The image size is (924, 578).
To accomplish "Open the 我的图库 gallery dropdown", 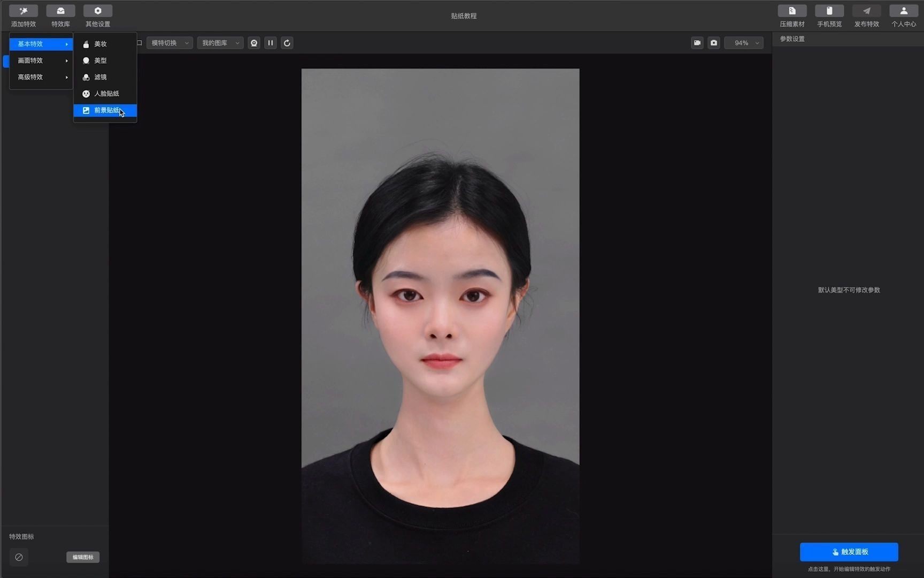I will coord(220,43).
